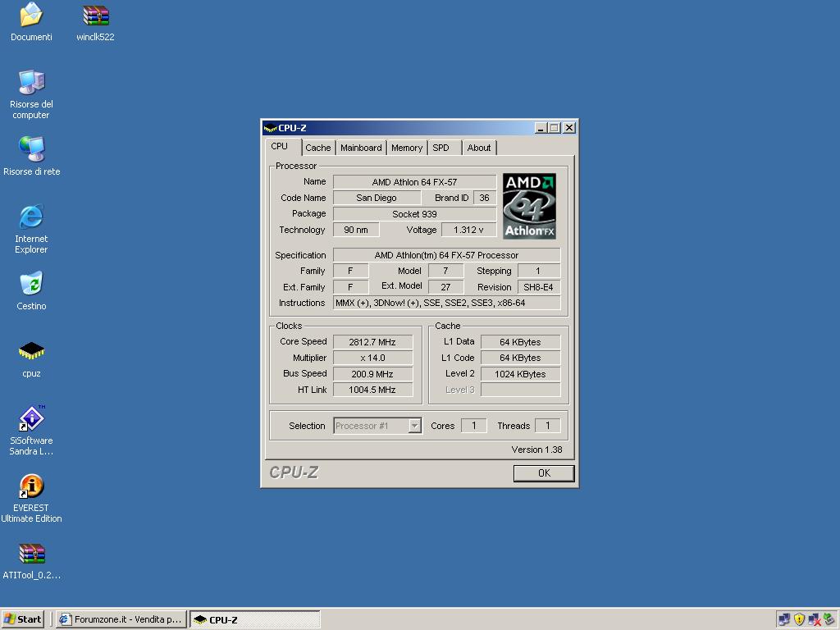Image resolution: width=840 pixels, height=630 pixels.
Task: Click the Brand ID value 36
Action: click(484, 198)
